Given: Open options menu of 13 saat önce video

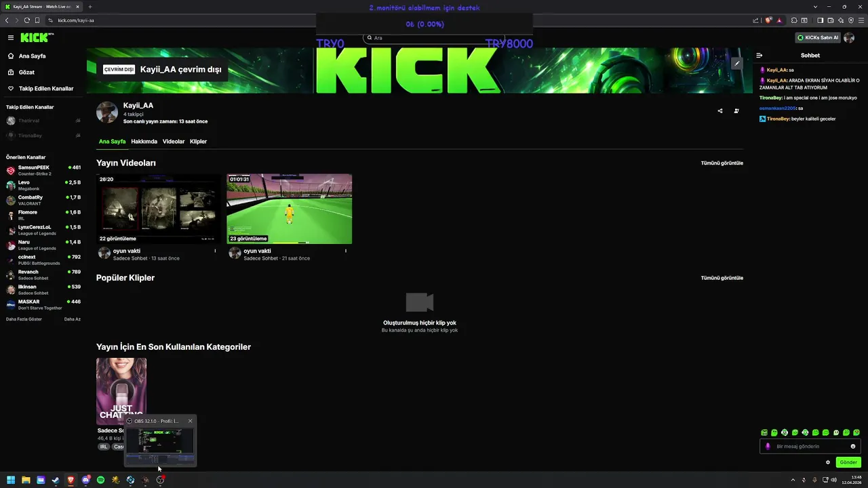Looking at the screenshot, I should coord(215,251).
